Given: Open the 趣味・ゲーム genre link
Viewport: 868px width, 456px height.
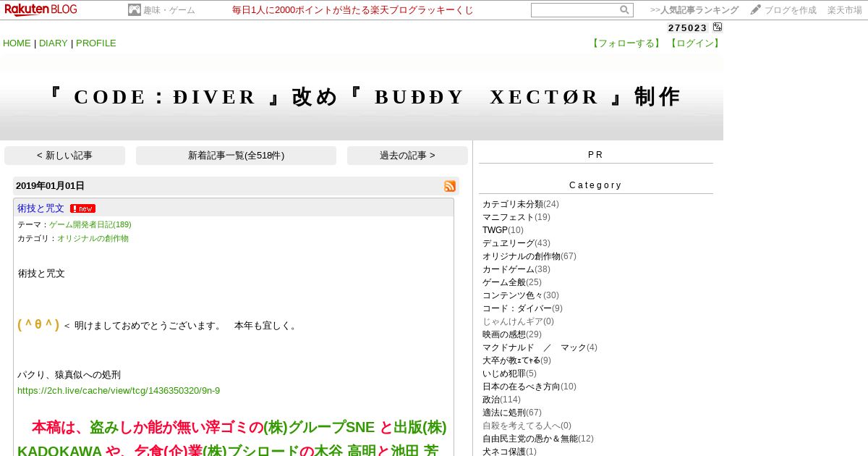Looking at the screenshot, I should (x=169, y=10).
